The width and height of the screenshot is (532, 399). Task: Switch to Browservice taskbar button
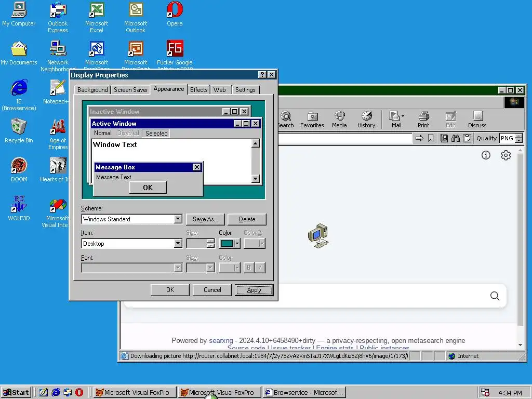(x=304, y=392)
